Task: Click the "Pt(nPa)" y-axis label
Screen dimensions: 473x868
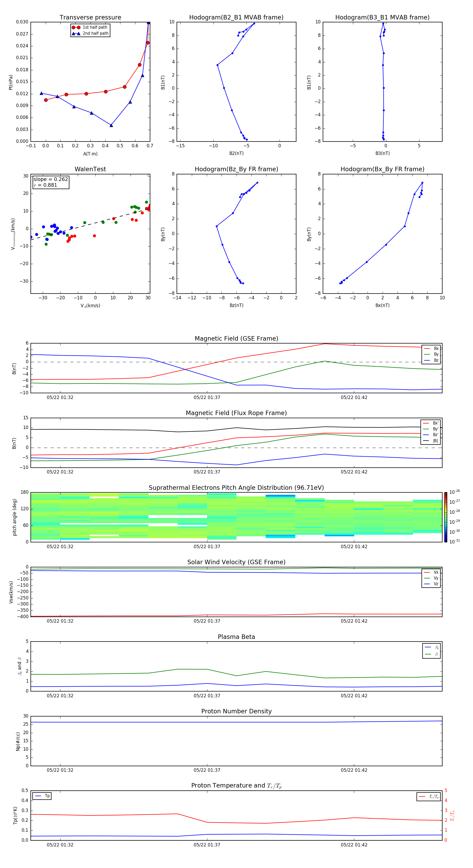Action: pyautogui.click(x=11, y=82)
